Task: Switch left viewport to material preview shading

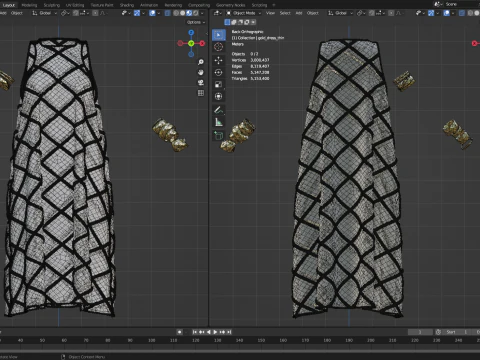Action: pyautogui.click(x=189, y=13)
